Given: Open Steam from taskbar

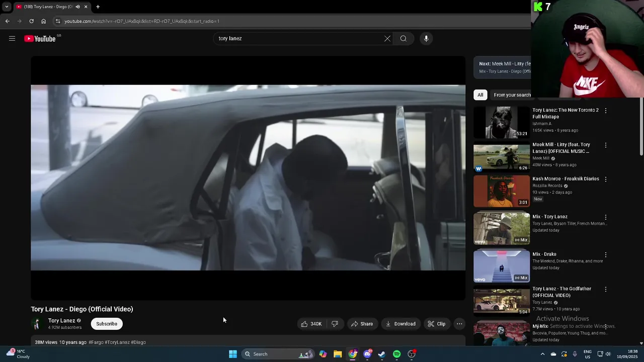Looking at the screenshot, I should coord(382,354).
